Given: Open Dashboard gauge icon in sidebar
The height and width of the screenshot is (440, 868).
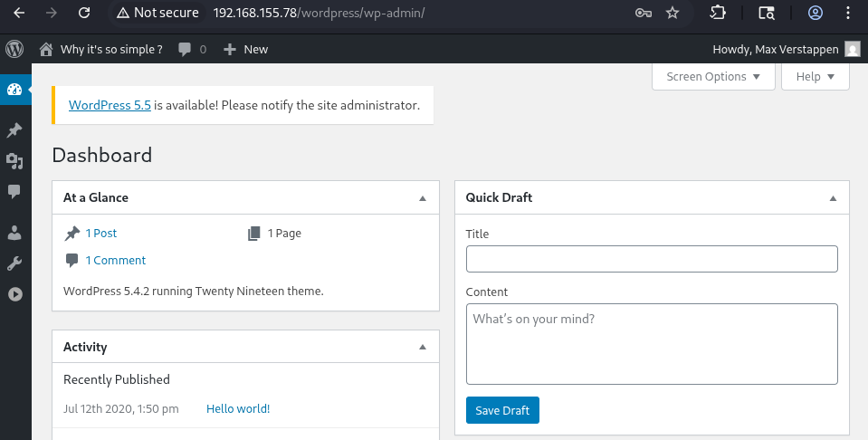Looking at the screenshot, I should pos(14,90).
